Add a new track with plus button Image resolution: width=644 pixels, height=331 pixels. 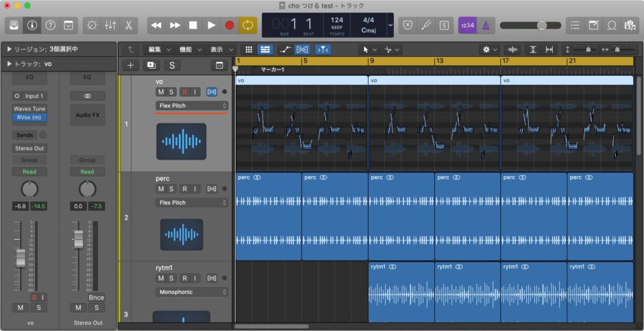[130, 65]
